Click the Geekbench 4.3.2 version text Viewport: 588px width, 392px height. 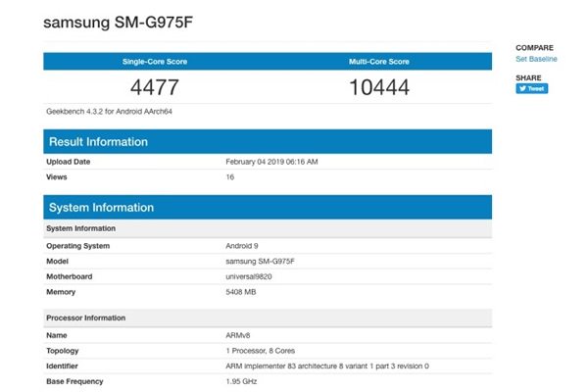pos(104,111)
